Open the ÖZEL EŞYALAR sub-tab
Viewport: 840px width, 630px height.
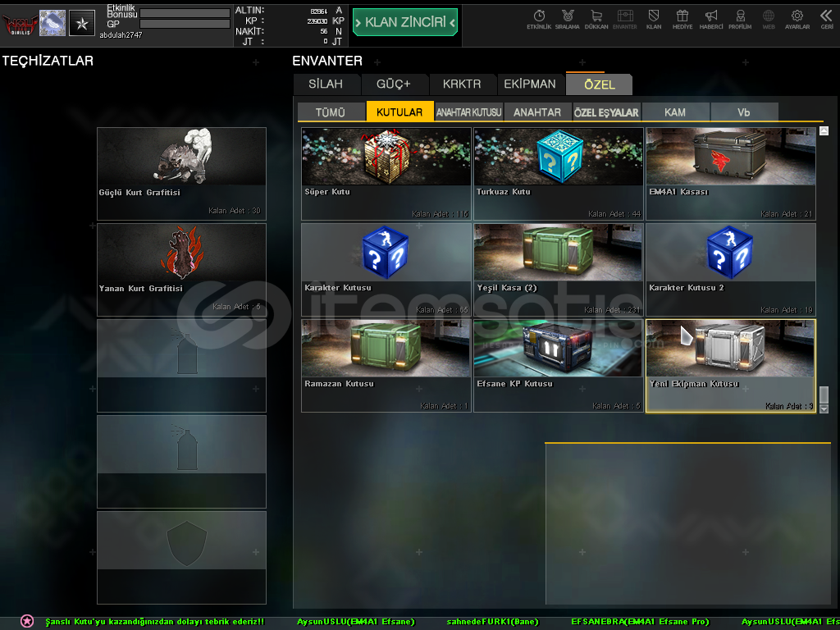pyautogui.click(x=606, y=112)
